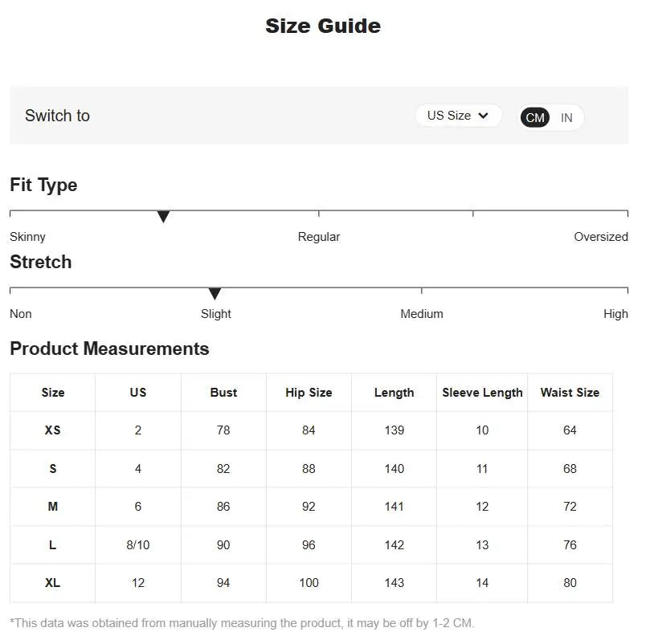Viewport: 650px width, 644px height.
Task: Click the Bust column header
Action: coord(223,393)
